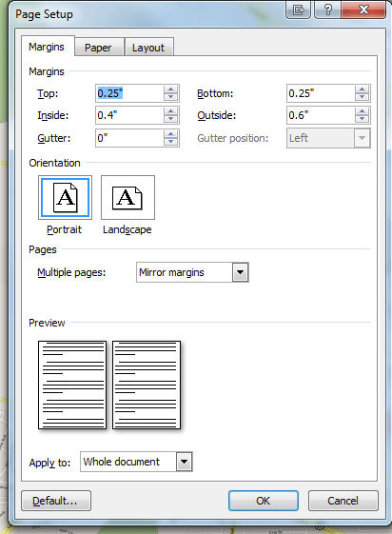Viewport: 392px width, 534px height.
Task: Click the Top label text
Action: tap(48, 93)
